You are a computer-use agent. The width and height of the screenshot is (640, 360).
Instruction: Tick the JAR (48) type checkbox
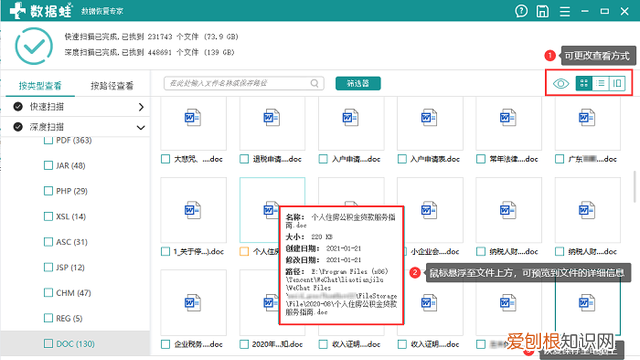point(48,165)
